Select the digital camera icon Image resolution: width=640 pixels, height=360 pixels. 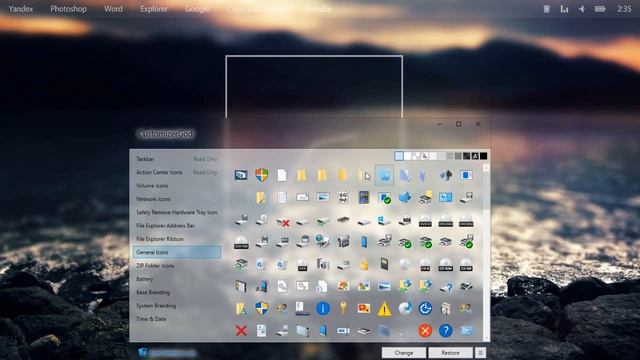click(323, 264)
